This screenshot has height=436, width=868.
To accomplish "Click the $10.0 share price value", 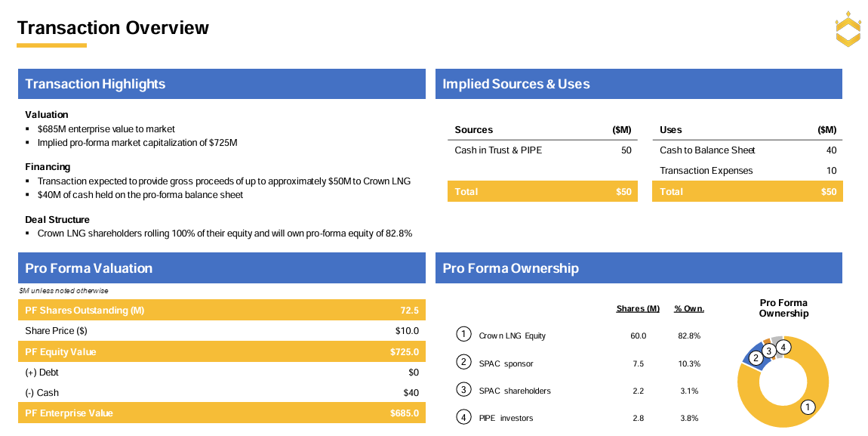I will tap(407, 331).
